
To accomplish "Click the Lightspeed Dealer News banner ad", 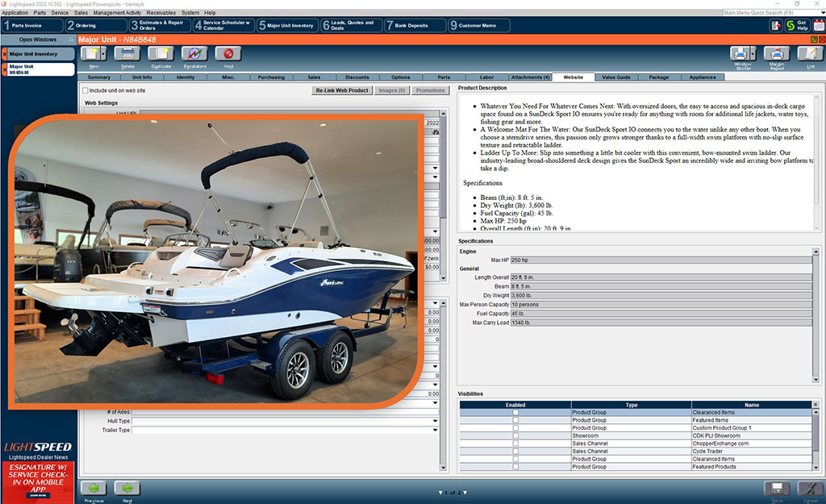I will pyautogui.click(x=38, y=482).
